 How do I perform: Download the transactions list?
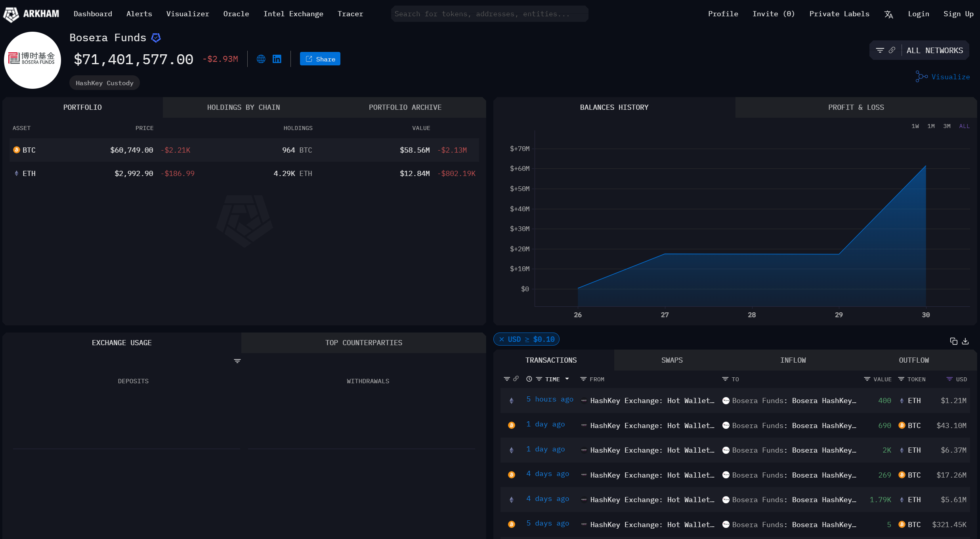[x=965, y=341]
